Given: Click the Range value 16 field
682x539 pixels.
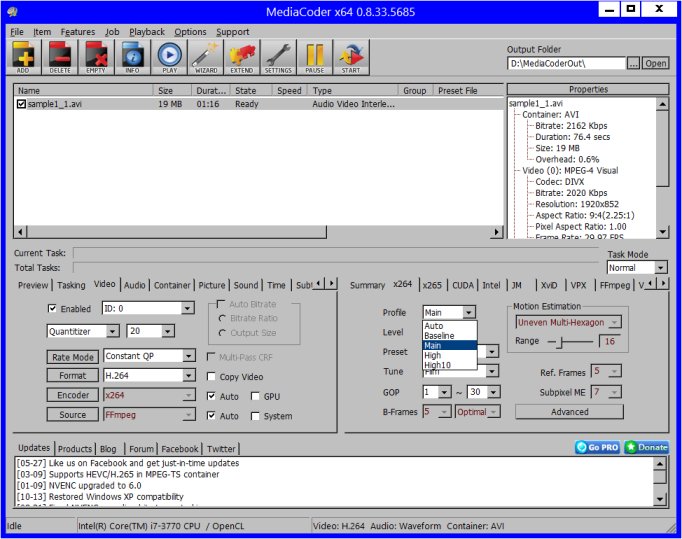Looking at the screenshot, I should (610, 341).
